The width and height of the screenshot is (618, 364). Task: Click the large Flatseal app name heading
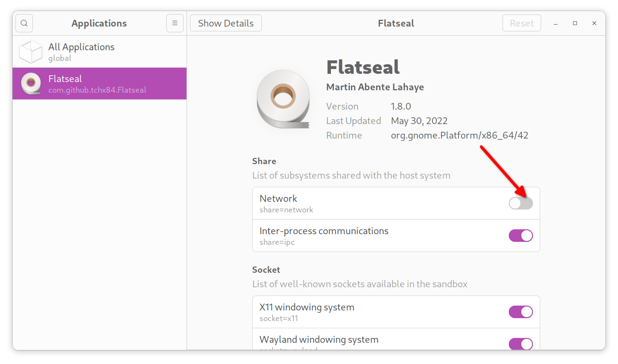point(363,67)
